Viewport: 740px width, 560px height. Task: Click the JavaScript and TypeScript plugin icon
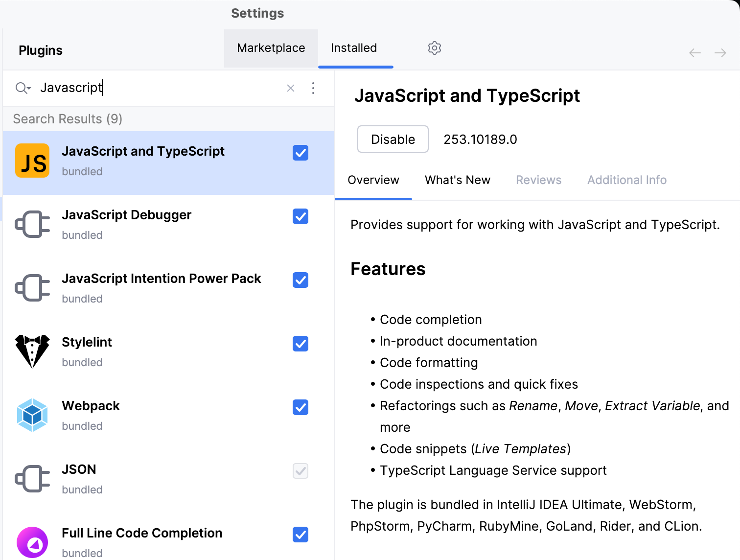point(32,160)
